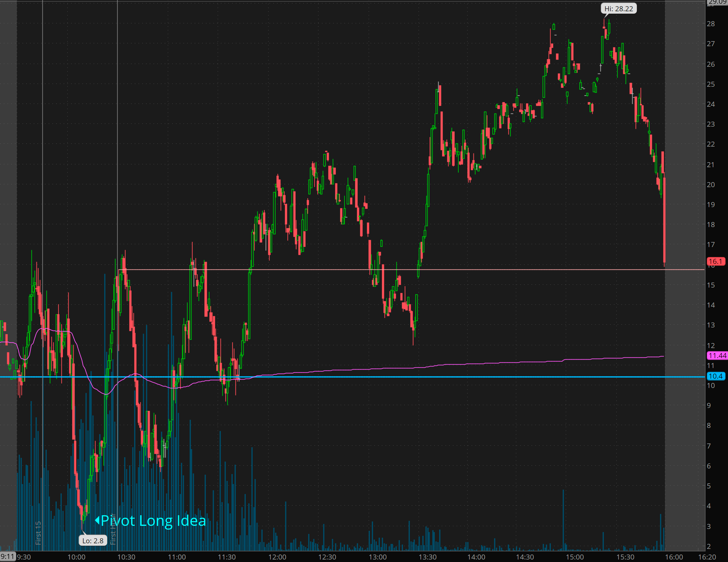Screen dimensions: 728x562
Task: Click the cyan Pivot Long Idea arrow
Action: point(97,520)
